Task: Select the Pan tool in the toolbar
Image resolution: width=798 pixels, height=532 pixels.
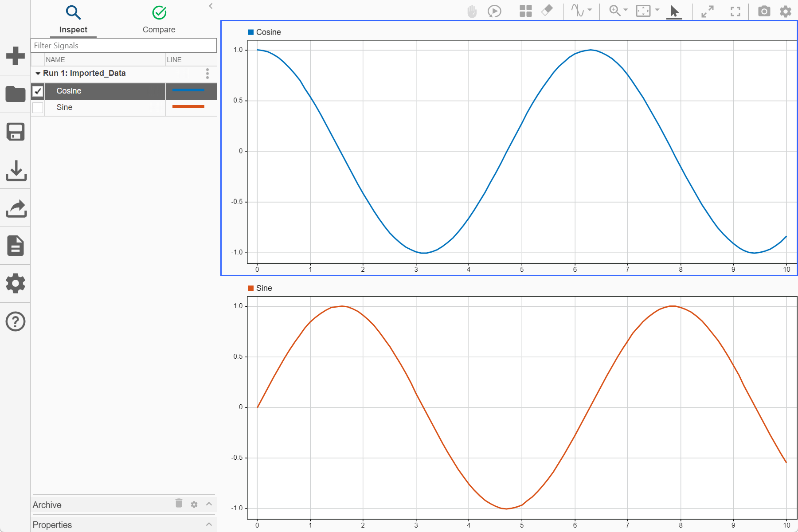Action: pyautogui.click(x=472, y=11)
